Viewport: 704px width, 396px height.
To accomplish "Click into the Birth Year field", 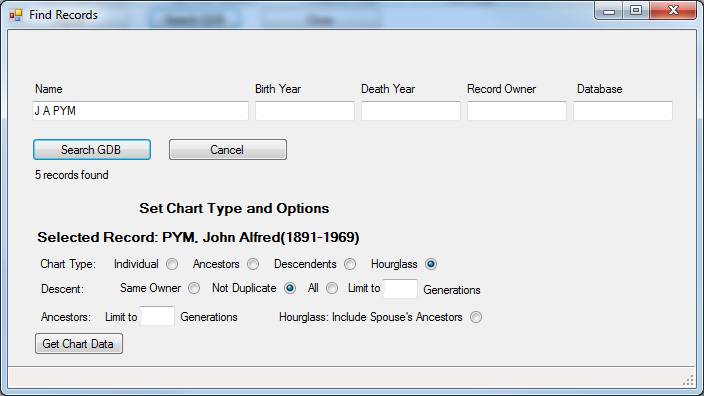I will click(x=305, y=111).
